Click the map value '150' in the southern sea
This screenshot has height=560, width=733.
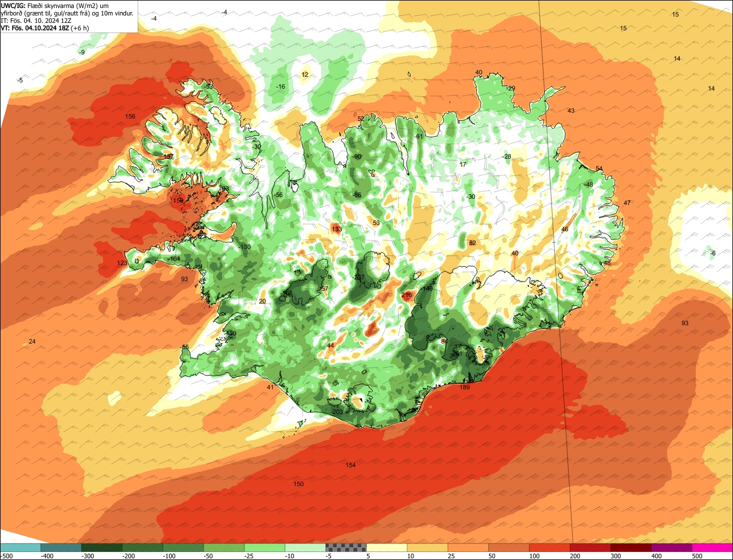click(x=298, y=484)
